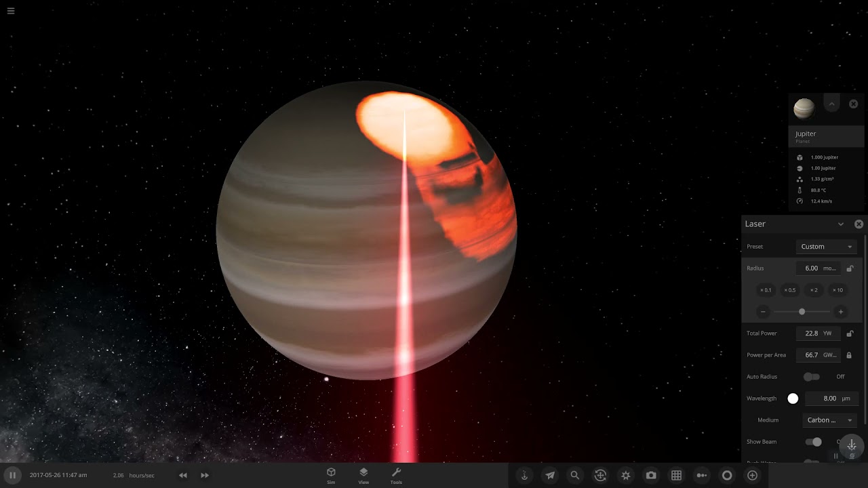Multiply radius by 2
868x488 pixels.
pyautogui.click(x=814, y=290)
